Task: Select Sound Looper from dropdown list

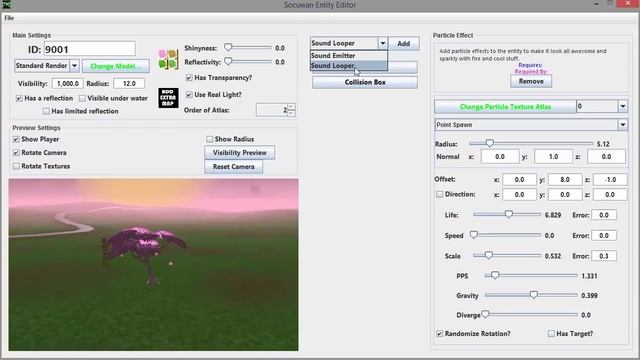Action: click(x=349, y=65)
